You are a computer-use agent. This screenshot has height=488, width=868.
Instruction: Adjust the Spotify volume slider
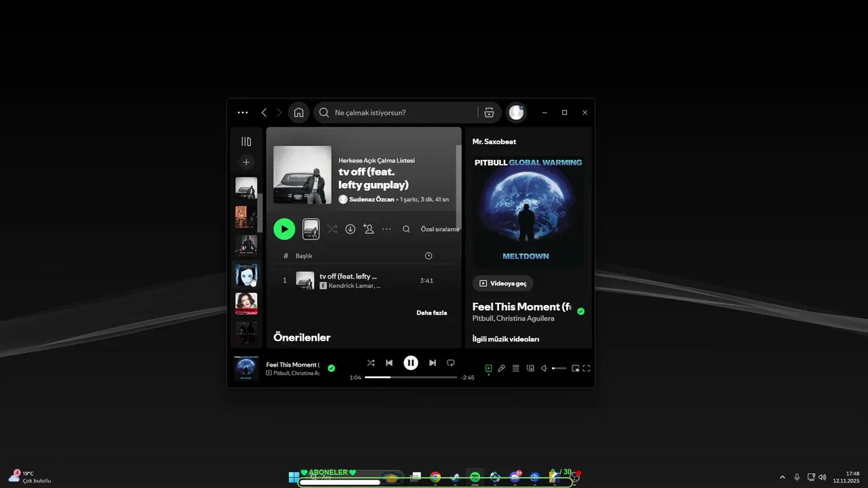pos(559,368)
